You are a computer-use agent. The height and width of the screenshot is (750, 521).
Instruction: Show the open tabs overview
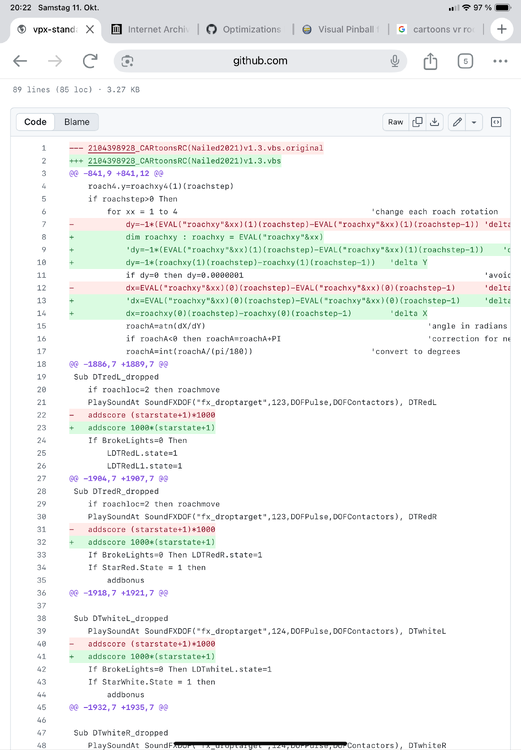coord(465,61)
